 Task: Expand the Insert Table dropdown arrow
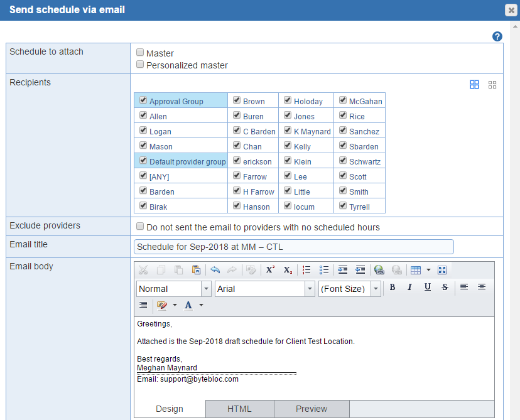coord(428,270)
